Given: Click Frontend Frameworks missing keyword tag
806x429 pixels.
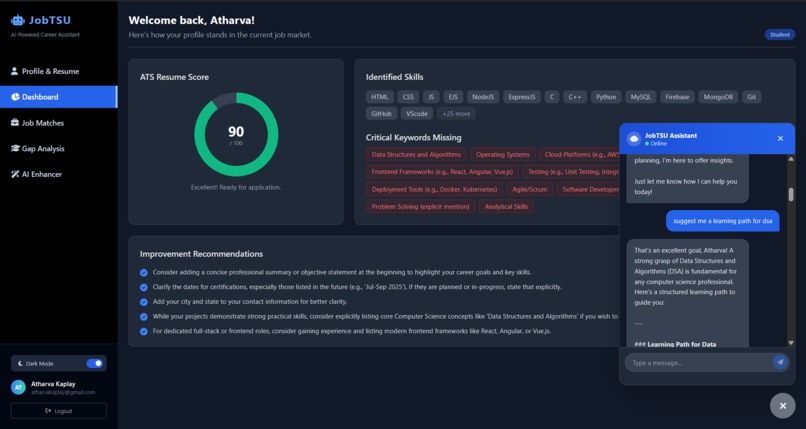Looking at the screenshot, I should 442,172.
